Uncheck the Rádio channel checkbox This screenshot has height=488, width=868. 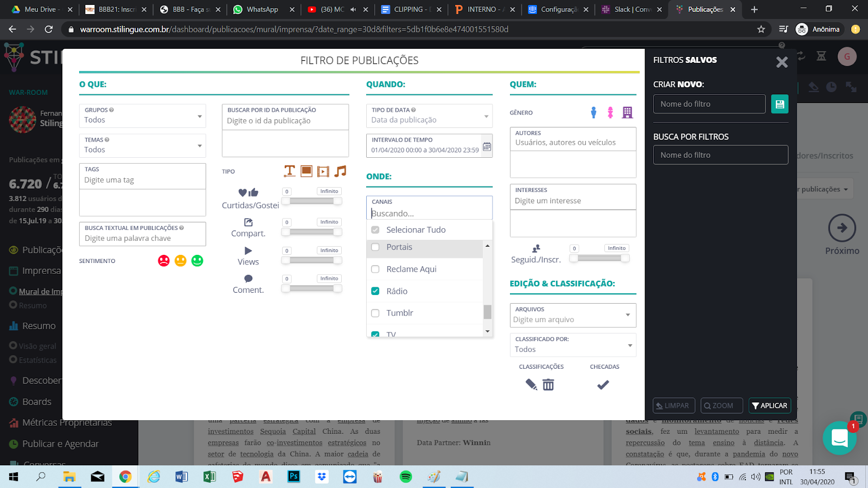tap(375, 291)
